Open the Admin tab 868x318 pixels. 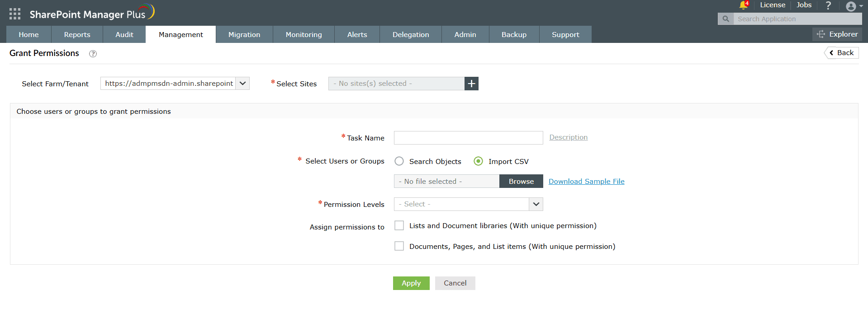pyautogui.click(x=465, y=34)
